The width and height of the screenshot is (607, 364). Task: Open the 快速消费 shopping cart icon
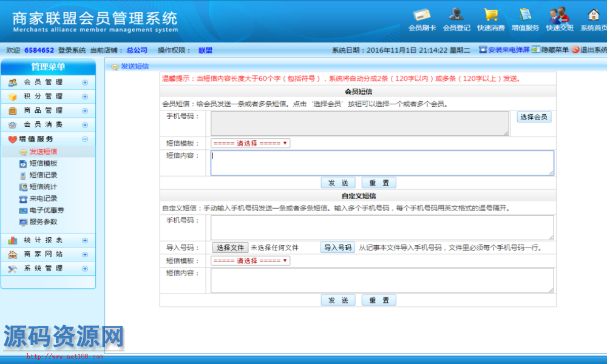[490, 15]
